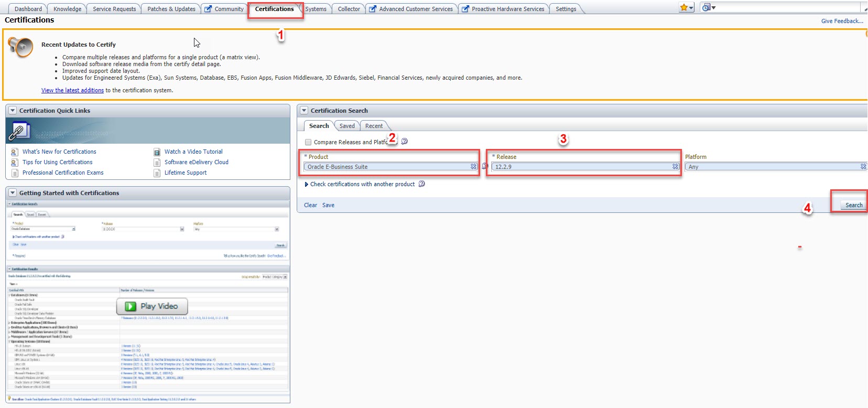
Task: Click external-link icon beside Proactive Hardware Services
Action: pyautogui.click(x=465, y=9)
